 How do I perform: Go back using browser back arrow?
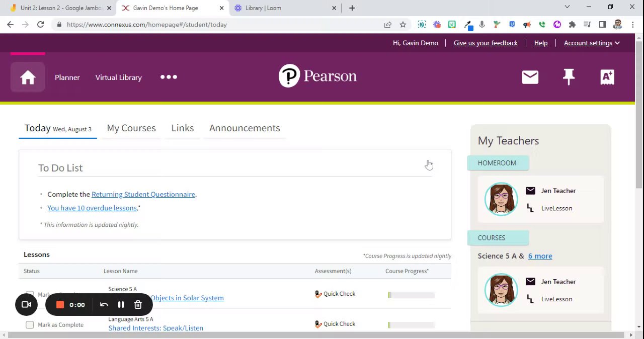[10, 24]
